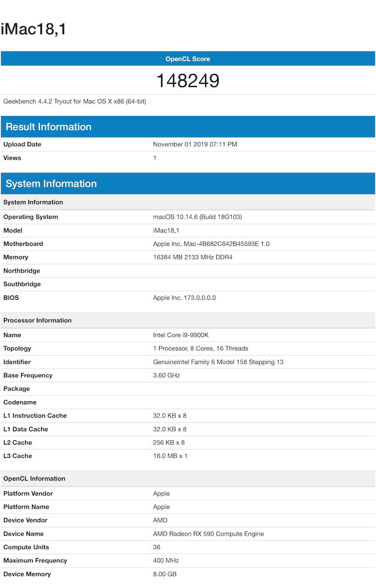This screenshot has height=588, width=376.
Task: Select the L3 Cache label
Action: [x=18, y=456]
